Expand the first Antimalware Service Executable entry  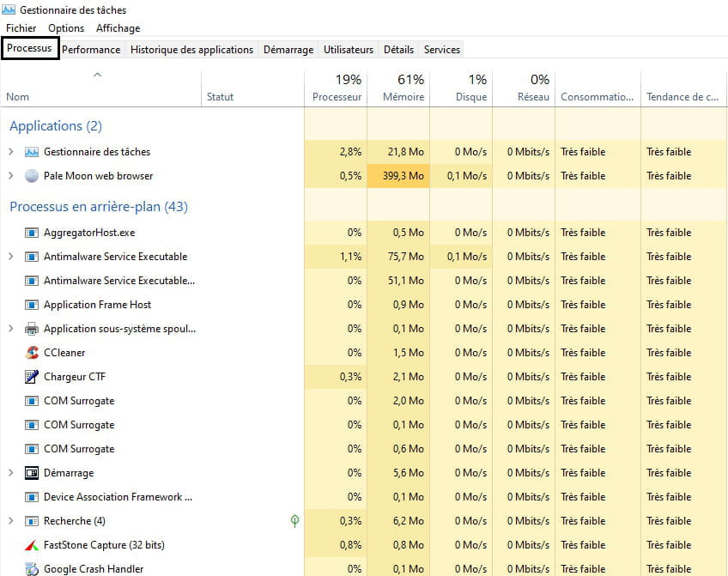click(x=11, y=257)
